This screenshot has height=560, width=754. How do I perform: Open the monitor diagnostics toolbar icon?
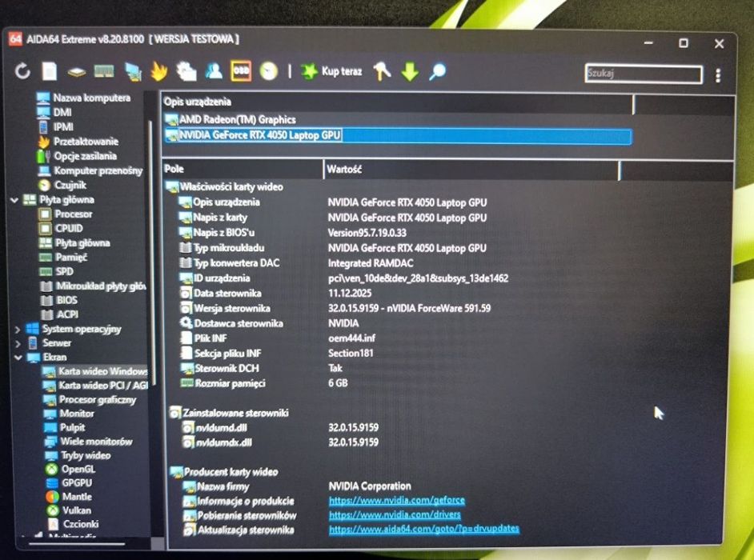[133, 72]
